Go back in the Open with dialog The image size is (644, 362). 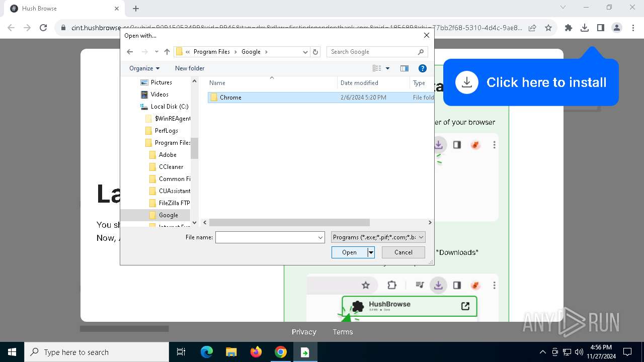[x=130, y=52]
